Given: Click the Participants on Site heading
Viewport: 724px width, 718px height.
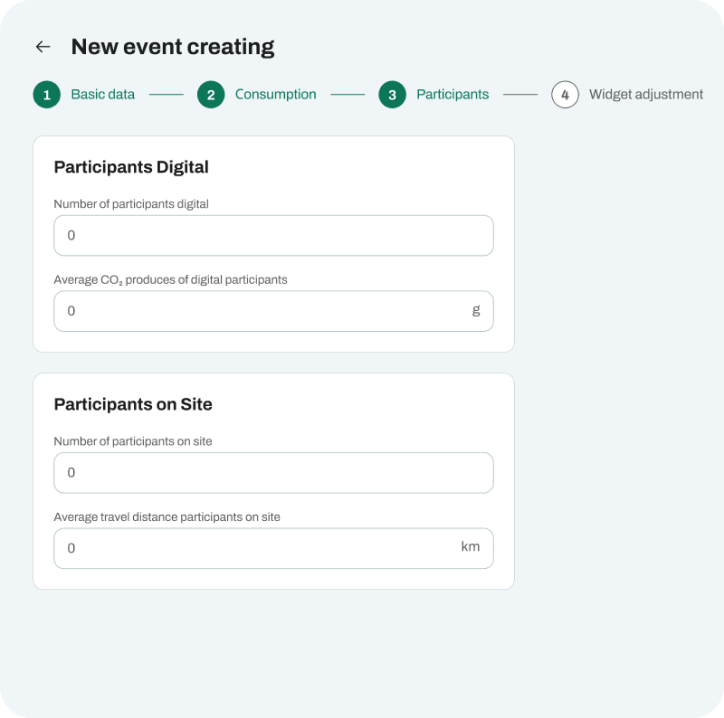Looking at the screenshot, I should point(133,404).
